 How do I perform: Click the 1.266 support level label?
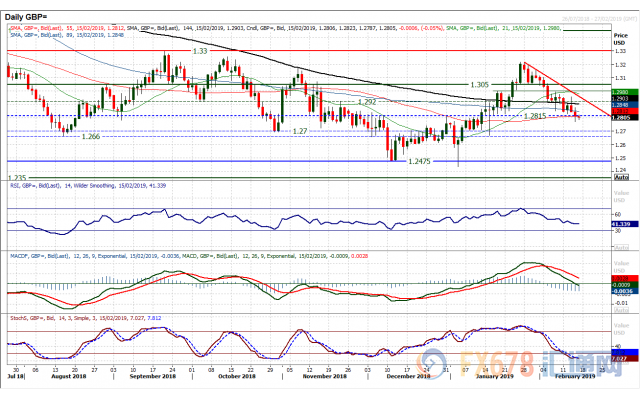coord(89,137)
